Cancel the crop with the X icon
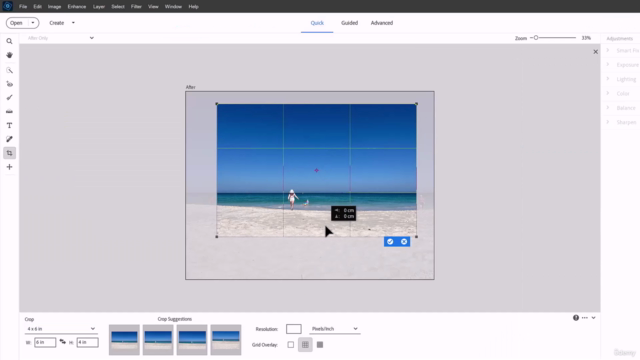Screen dimensions: 640x360 coord(404,242)
